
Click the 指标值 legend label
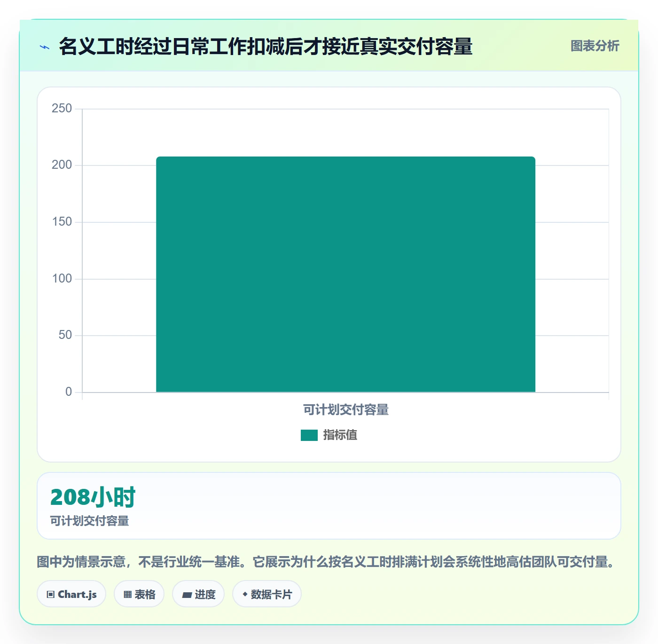[340, 435]
